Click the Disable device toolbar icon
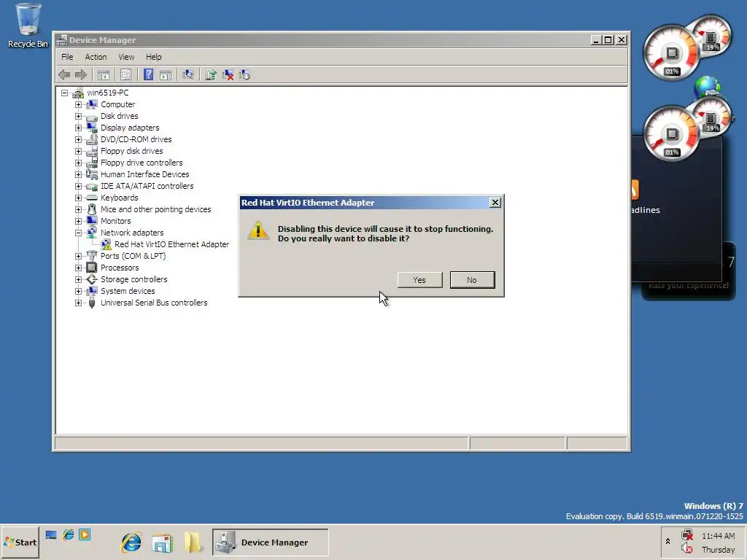This screenshot has height=560, width=747. click(245, 75)
